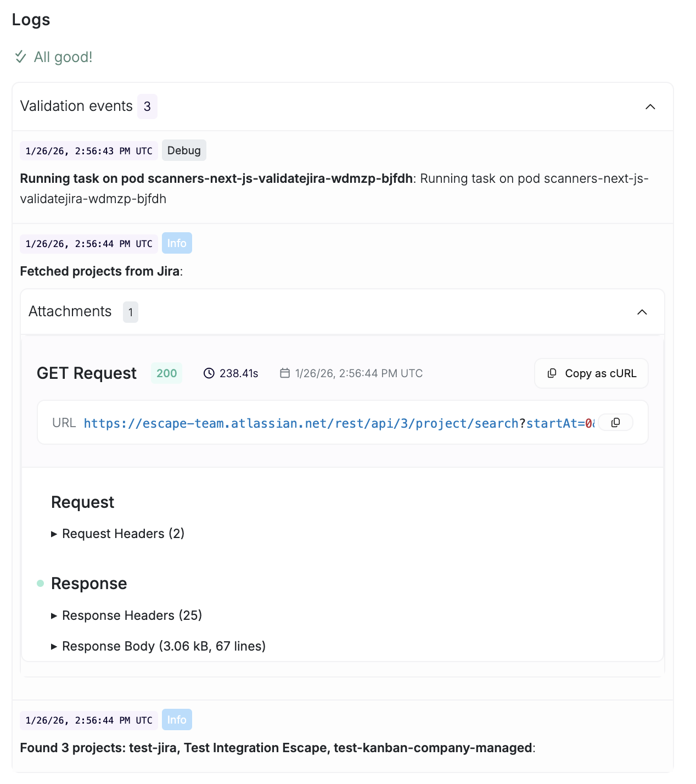Click the Jira project search URL
Viewport: 696px width, 784px height.
(x=301, y=423)
